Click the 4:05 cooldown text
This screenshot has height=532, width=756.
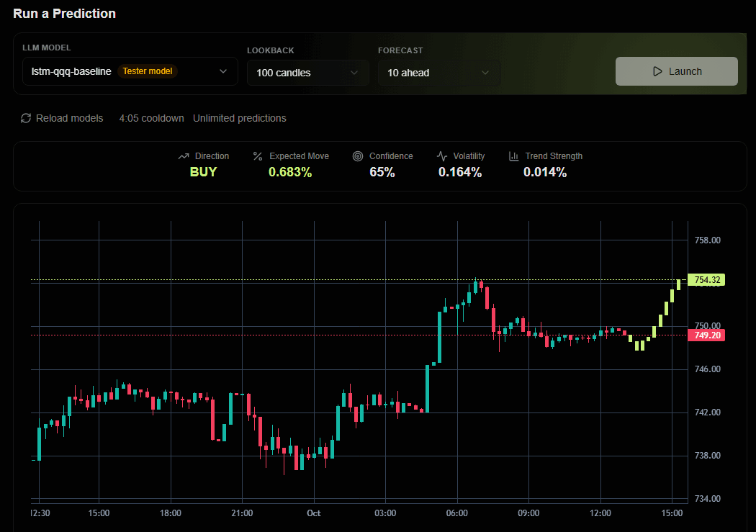coord(151,118)
